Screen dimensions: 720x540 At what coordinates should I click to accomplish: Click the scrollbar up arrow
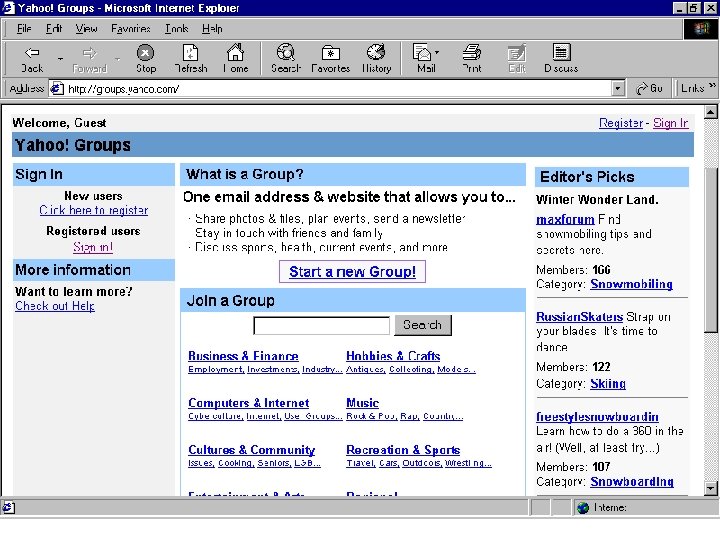(x=710, y=112)
